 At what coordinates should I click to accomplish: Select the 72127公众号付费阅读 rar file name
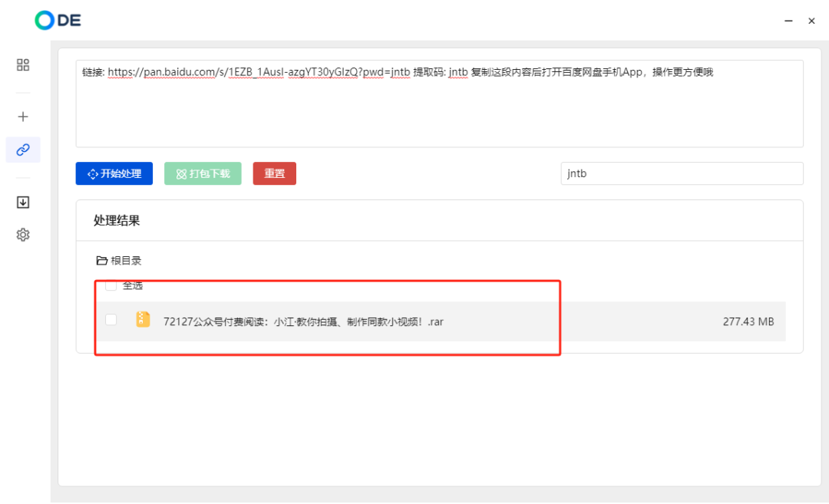coord(303,321)
